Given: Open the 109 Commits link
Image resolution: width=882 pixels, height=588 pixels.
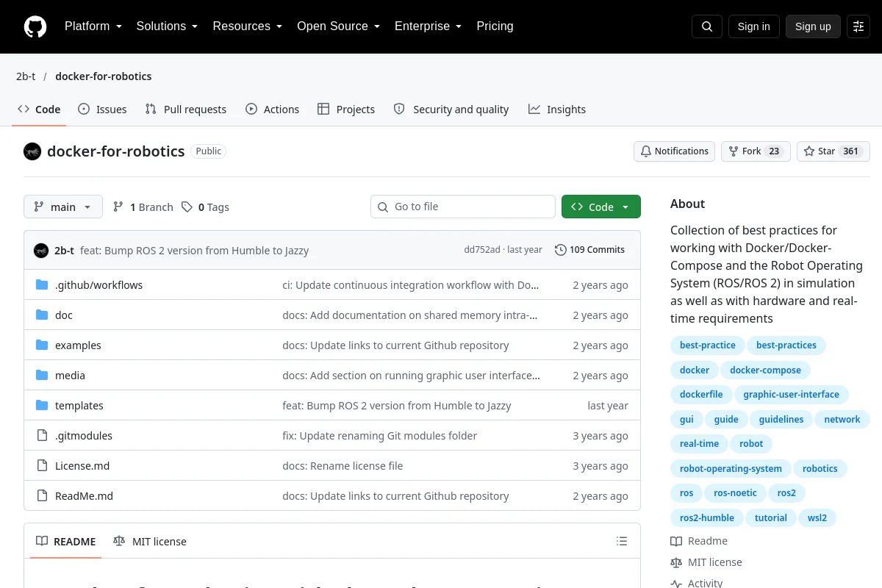Looking at the screenshot, I should coord(590,250).
